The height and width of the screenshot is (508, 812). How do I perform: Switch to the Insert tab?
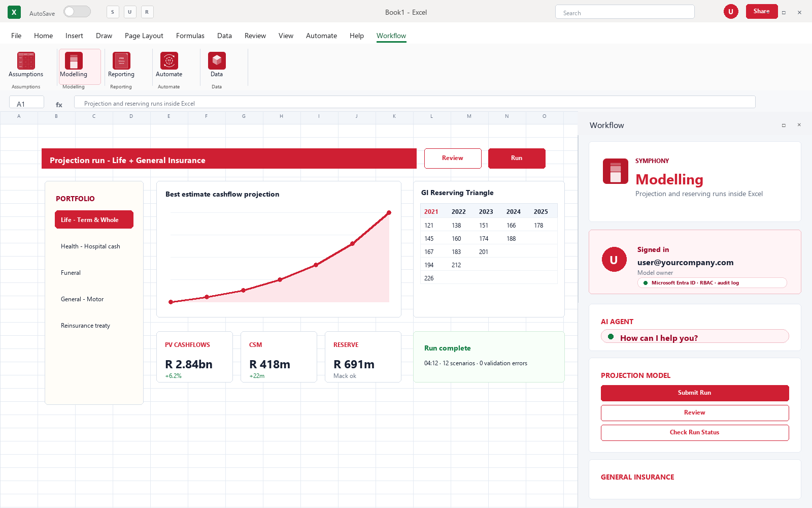74,36
